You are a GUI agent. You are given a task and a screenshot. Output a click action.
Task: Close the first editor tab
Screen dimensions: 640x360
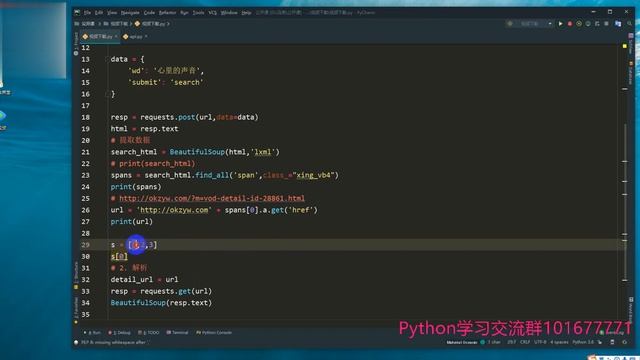tap(116, 37)
